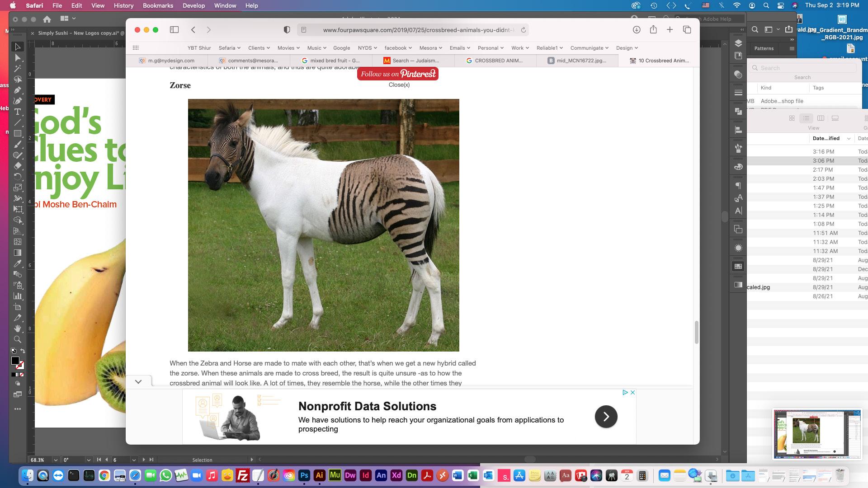Image resolution: width=868 pixels, height=488 pixels.
Task: Select the Hand tool in Illustrator
Action: pyautogui.click(x=18, y=328)
